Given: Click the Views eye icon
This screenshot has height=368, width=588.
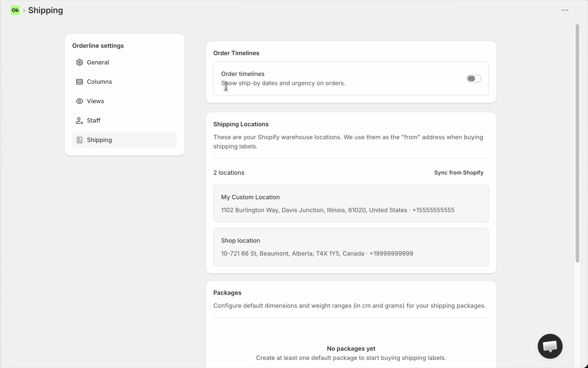Looking at the screenshot, I should coord(79,101).
